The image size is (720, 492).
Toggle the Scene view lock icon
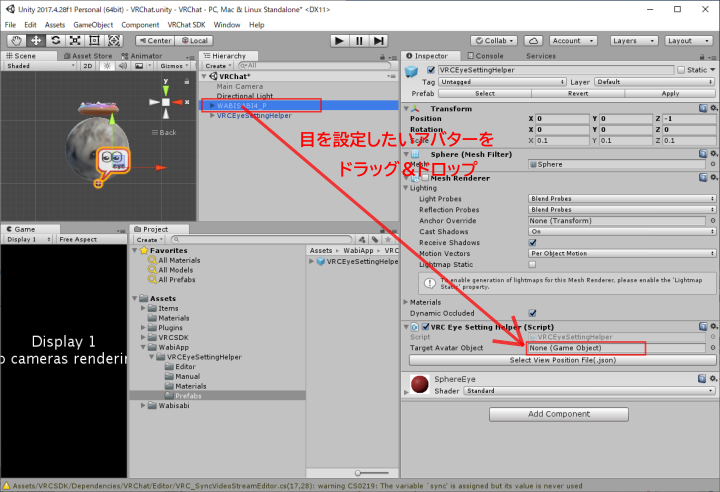coord(187,81)
